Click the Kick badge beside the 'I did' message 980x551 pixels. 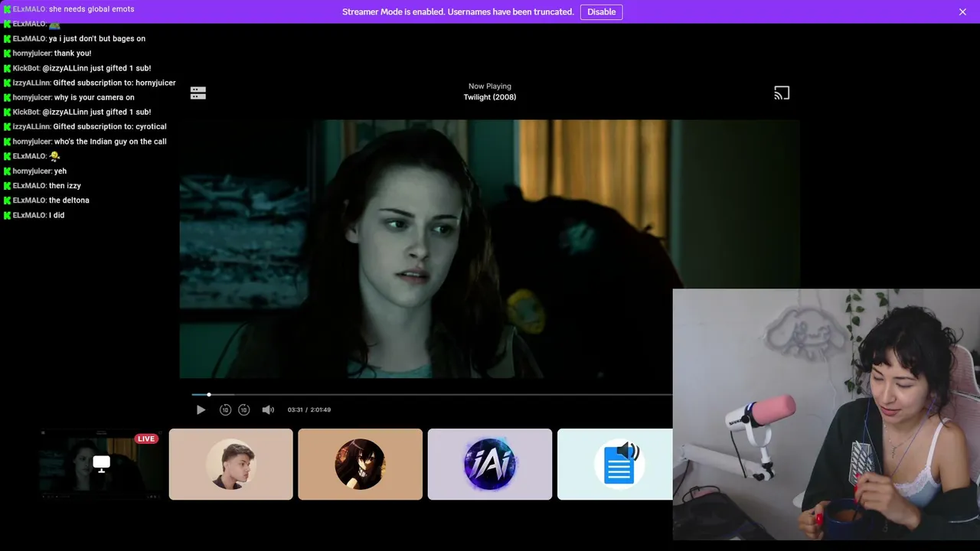(7, 216)
